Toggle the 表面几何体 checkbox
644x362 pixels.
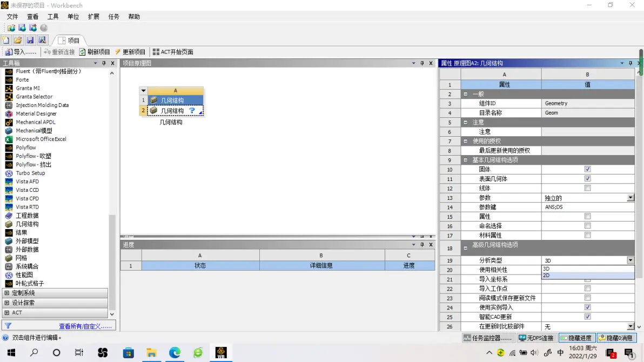pyautogui.click(x=587, y=179)
